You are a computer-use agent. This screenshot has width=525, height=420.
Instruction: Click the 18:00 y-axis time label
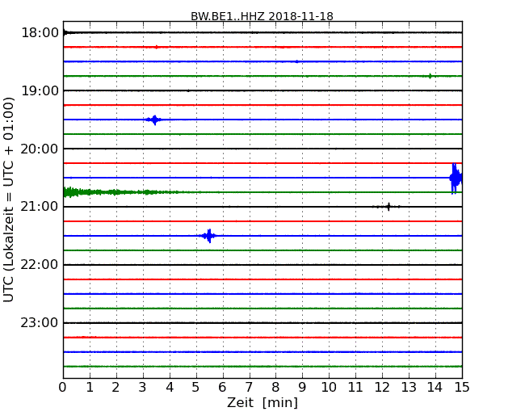(40, 33)
